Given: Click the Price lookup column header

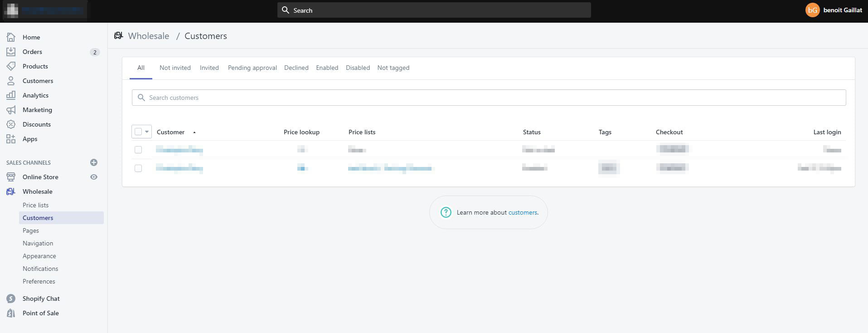Looking at the screenshot, I should point(301,132).
